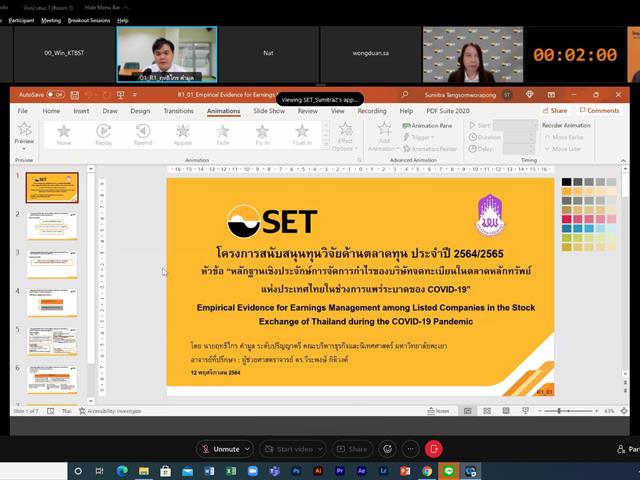Select the Fade animation effect
This screenshot has height=480, width=640.
[x=222, y=135]
